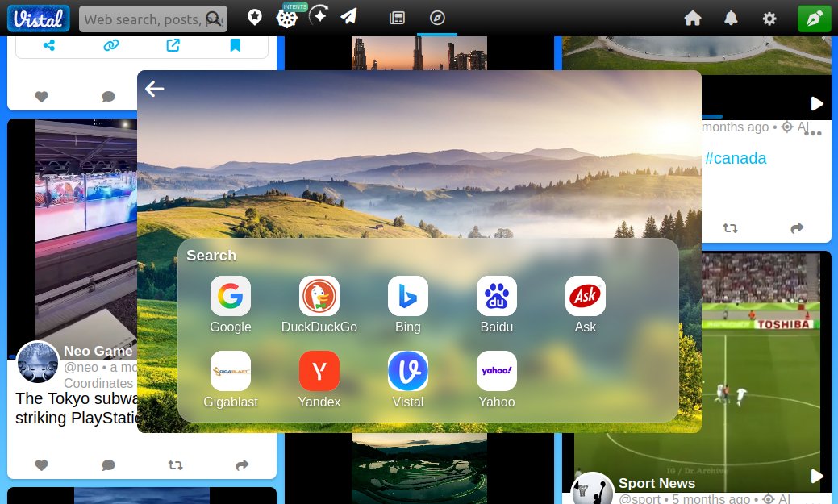The image size is (838, 504).
Task: Open settings gear icon
Action: [769, 19]
